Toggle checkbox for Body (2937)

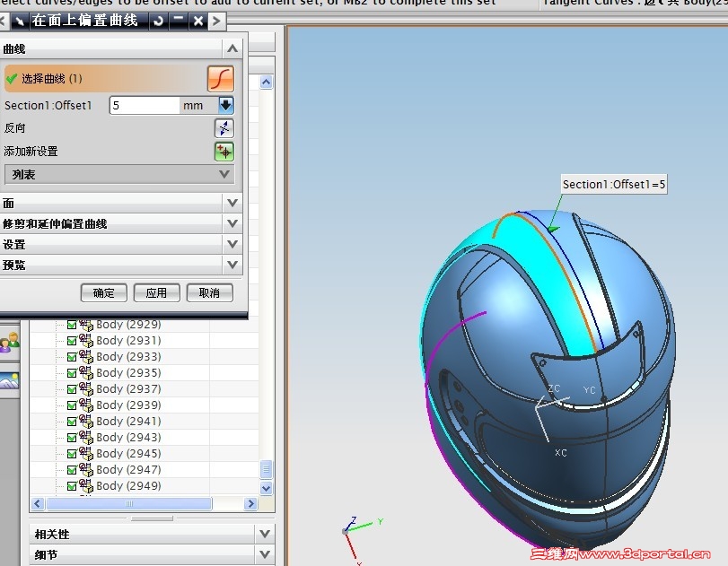point(72,389)
